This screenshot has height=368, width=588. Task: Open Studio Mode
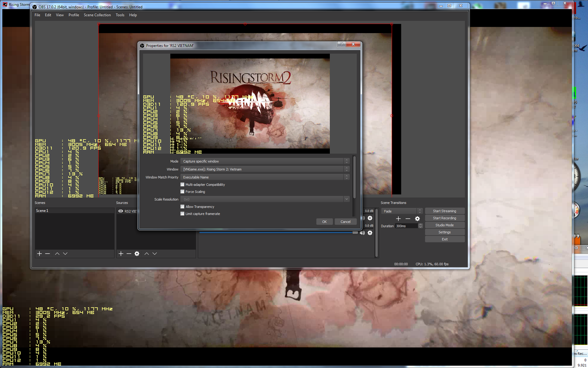tap(445, 225)
